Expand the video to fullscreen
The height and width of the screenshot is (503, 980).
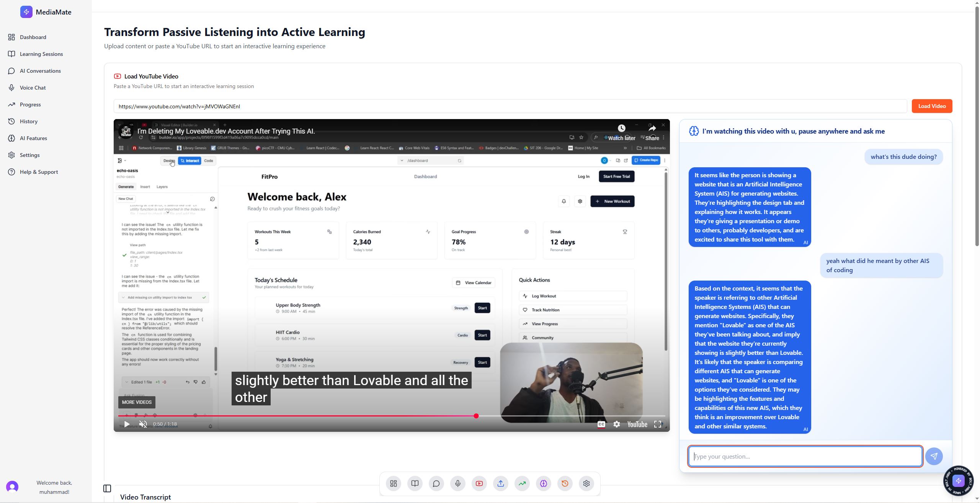pyautogui.click(x=658, y=424)
